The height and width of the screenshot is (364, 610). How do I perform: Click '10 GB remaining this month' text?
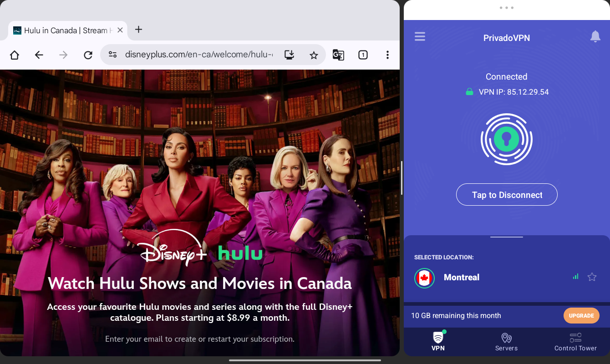pyautogui.click(x=456, y=315)
